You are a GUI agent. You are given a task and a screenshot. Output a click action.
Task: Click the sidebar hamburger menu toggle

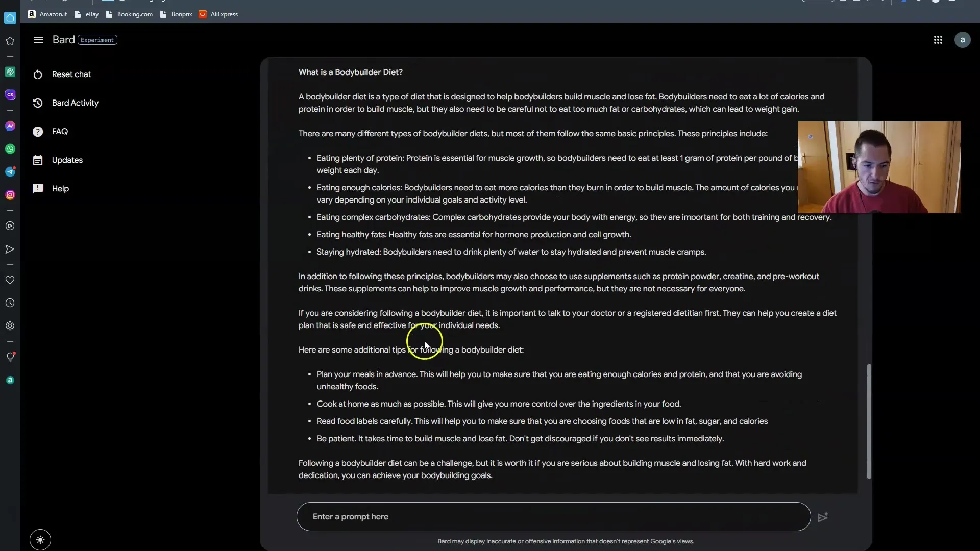click(x=39, y=40)
